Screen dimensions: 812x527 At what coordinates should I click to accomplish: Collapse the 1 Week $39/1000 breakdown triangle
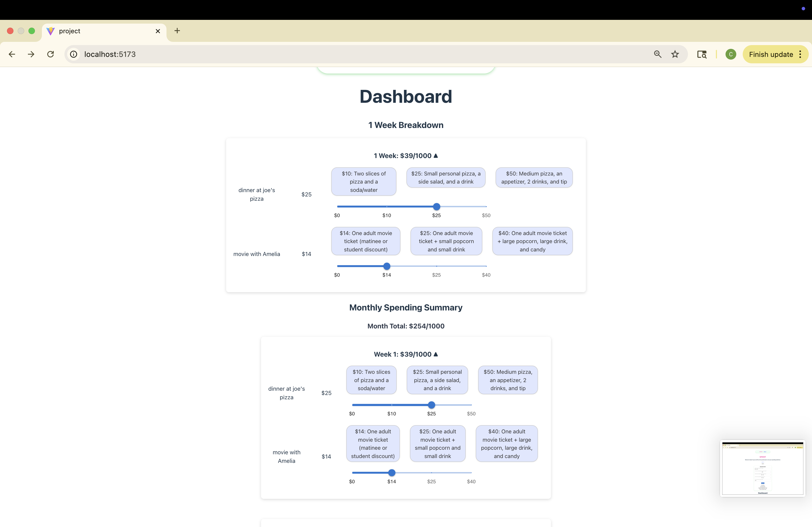436,156
